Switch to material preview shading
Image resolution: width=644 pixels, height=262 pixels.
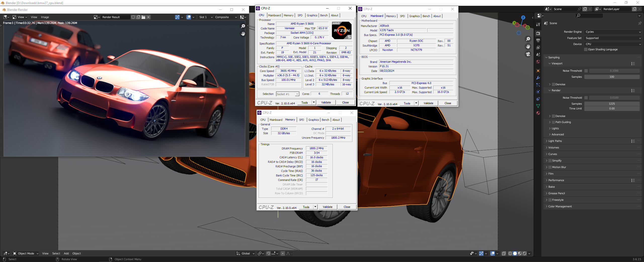pos(519,253)
